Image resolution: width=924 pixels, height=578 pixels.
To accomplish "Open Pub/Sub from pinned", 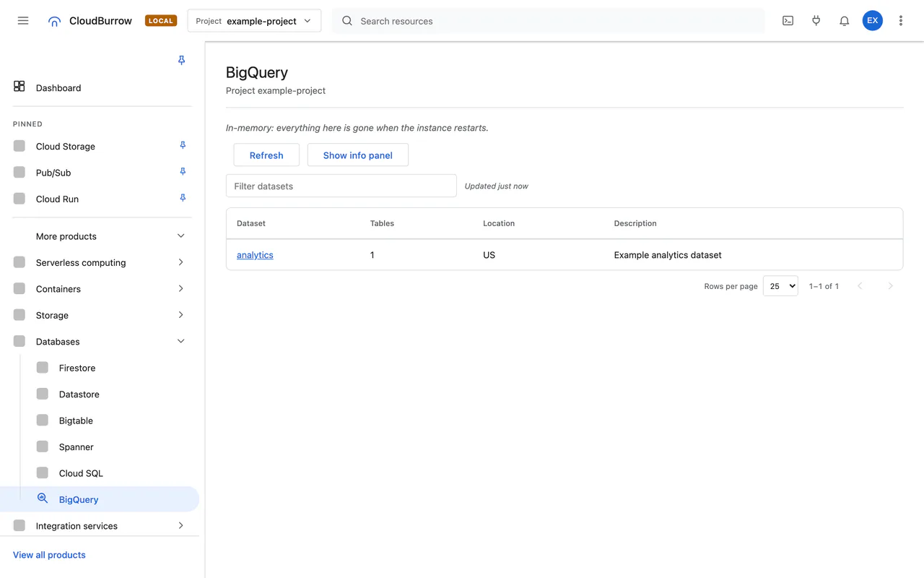I will (x=53, y=173).
